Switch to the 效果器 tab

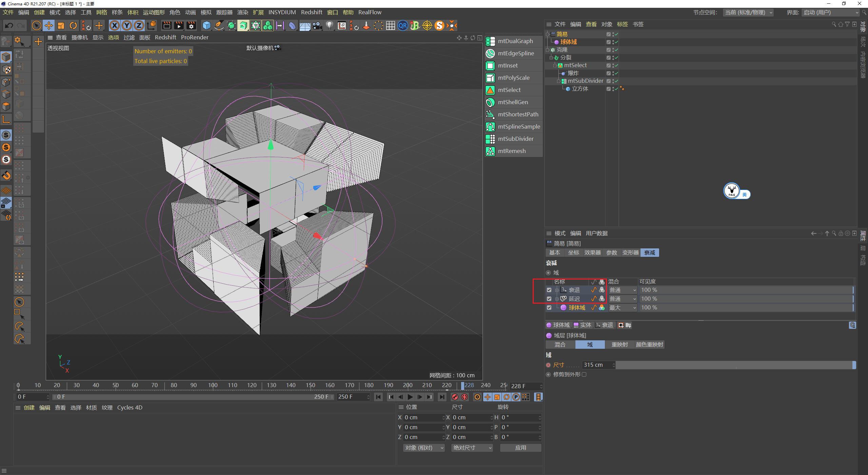pyautogui.click(x=592, y=253)
